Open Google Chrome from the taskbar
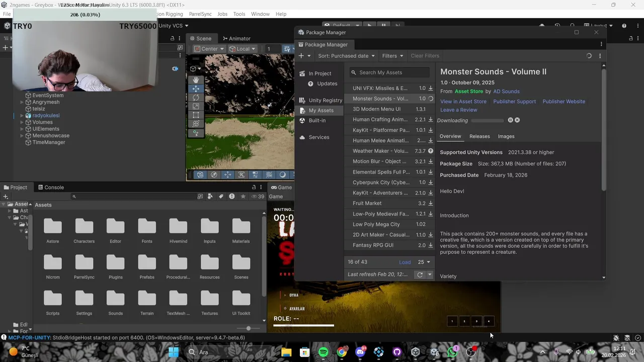 pyautogui.click(x=342, y=352)
